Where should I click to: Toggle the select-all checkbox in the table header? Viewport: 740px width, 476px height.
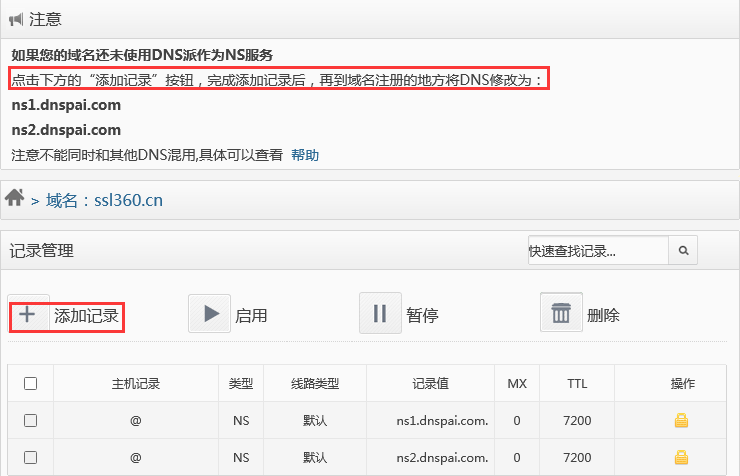pyautogui.click(x=31, y=384)
